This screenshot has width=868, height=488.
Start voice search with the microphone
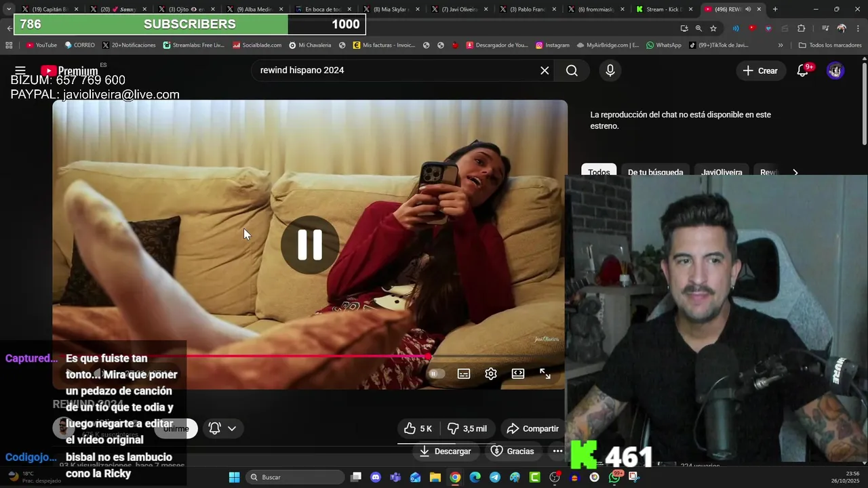610,70
